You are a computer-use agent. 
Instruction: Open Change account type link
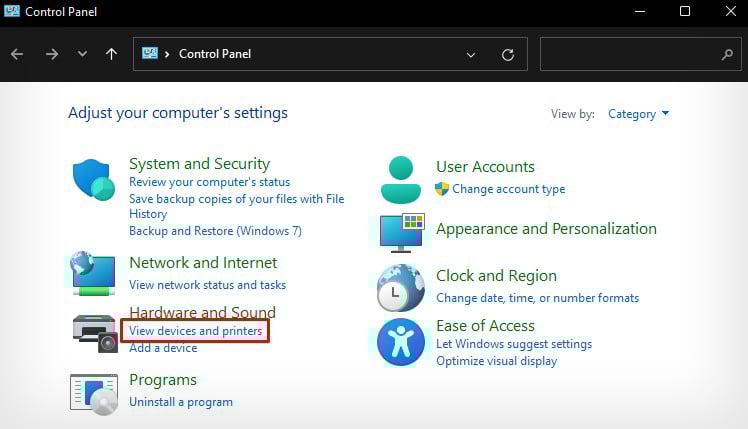pyautogui.click(x=508, y=189)
